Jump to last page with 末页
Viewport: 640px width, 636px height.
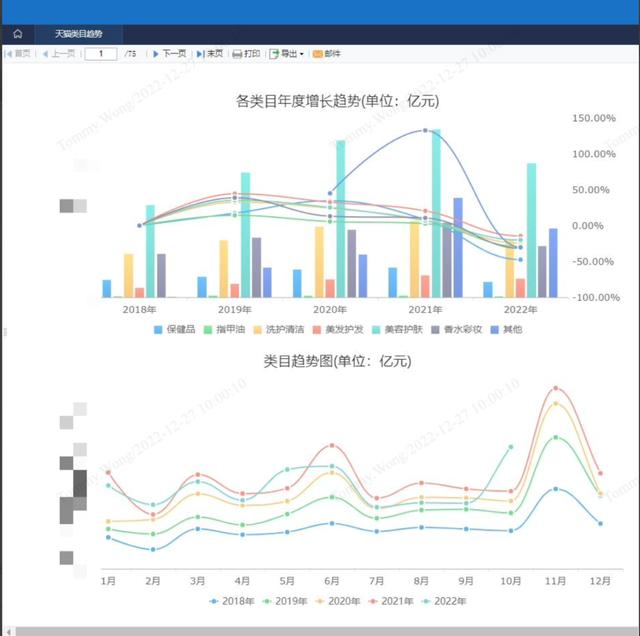(209, 53)
